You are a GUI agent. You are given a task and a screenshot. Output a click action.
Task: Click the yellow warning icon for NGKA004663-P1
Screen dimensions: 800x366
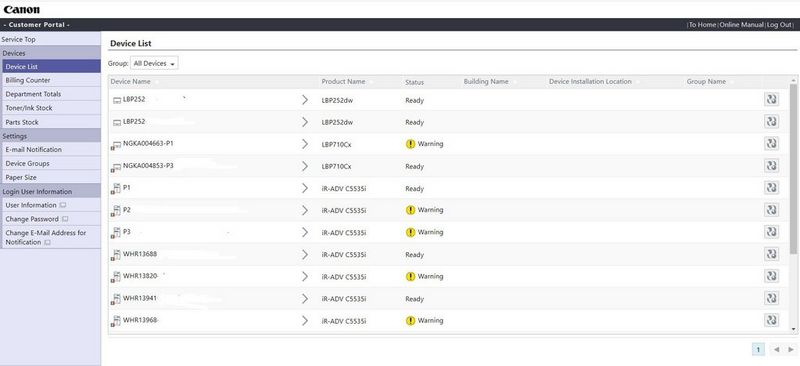coord(410,144)
